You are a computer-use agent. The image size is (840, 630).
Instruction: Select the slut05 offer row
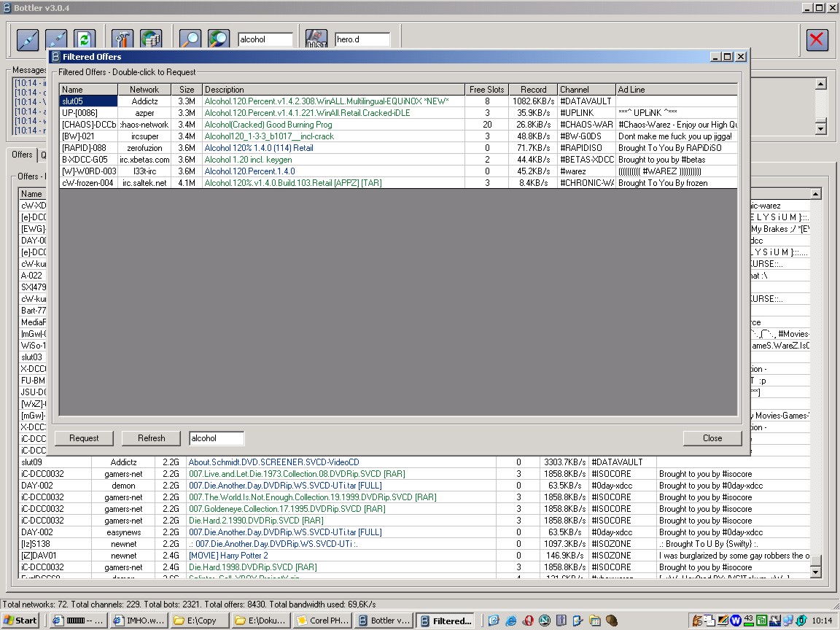[x=398, y=101]
